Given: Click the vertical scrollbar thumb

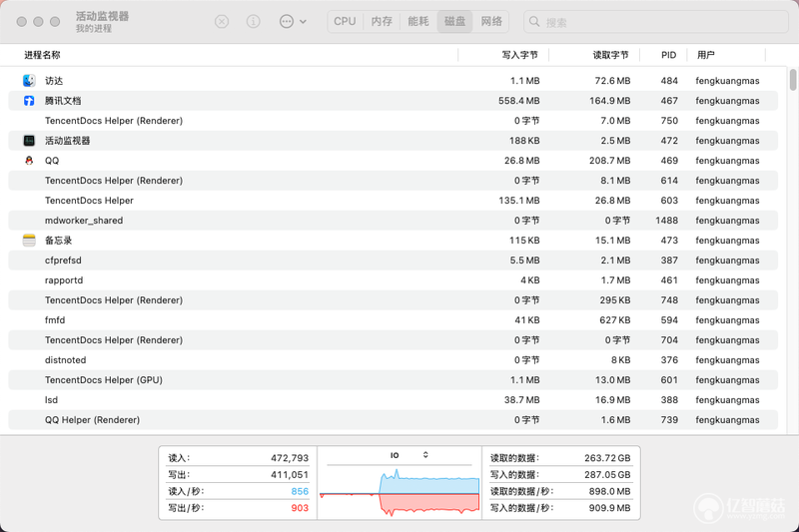Looking at the screenshot, I should (793, 80).
